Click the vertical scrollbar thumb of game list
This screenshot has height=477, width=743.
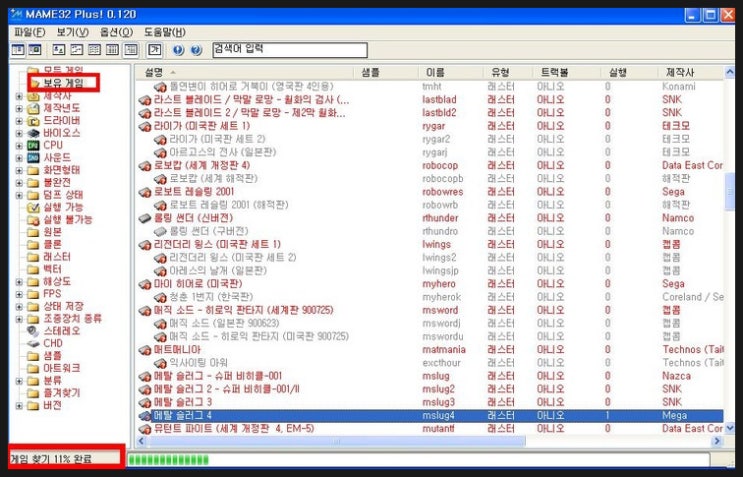[730, 191]
